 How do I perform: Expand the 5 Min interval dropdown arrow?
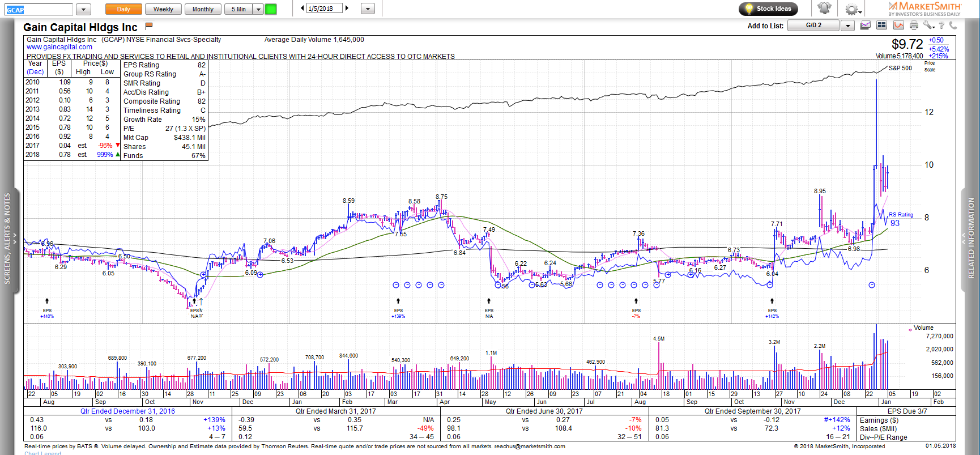coord(258,9)
